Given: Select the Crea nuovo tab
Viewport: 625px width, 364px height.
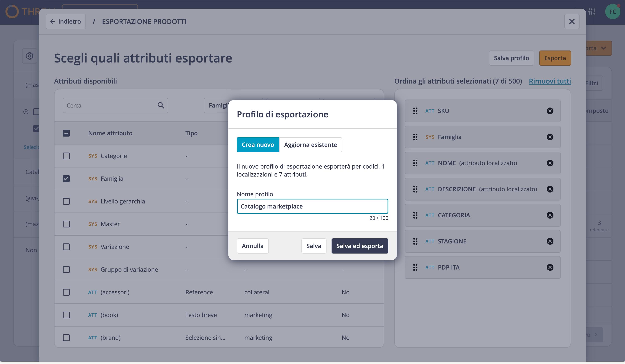Looking at the screenshot, I should 258,145.
